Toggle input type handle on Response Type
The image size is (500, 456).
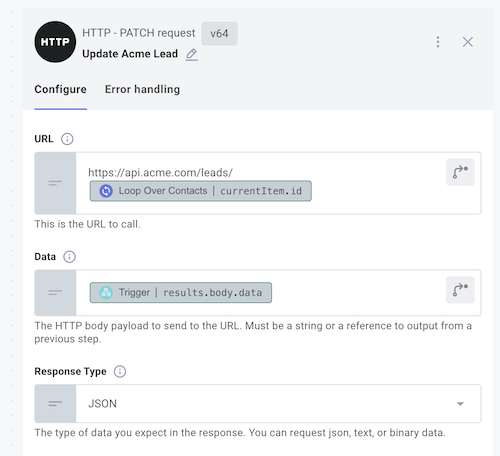[x=55, y=404]
